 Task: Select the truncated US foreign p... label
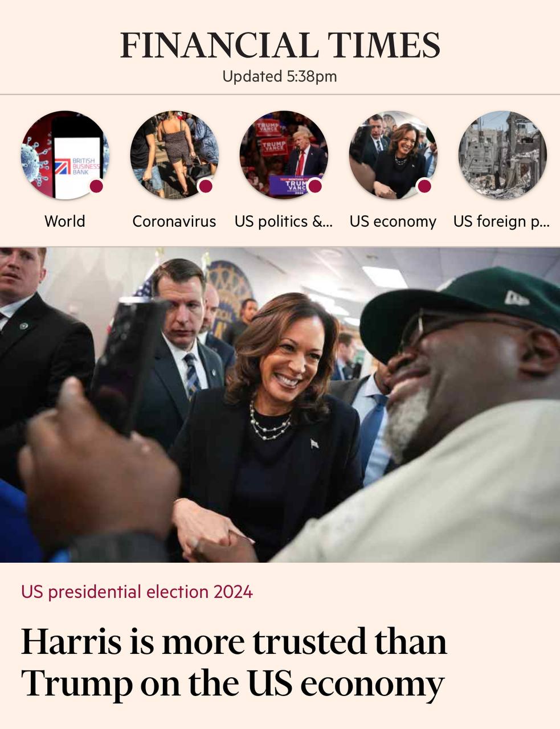502,221
